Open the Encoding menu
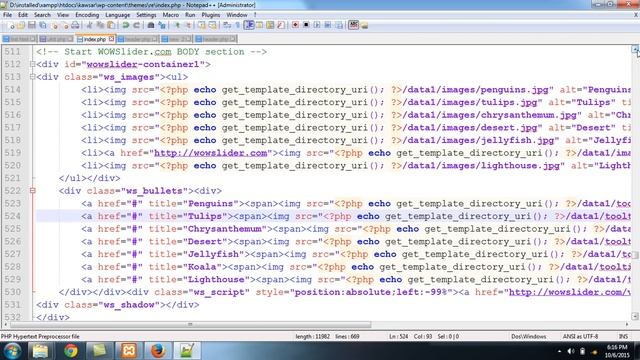 87,15
